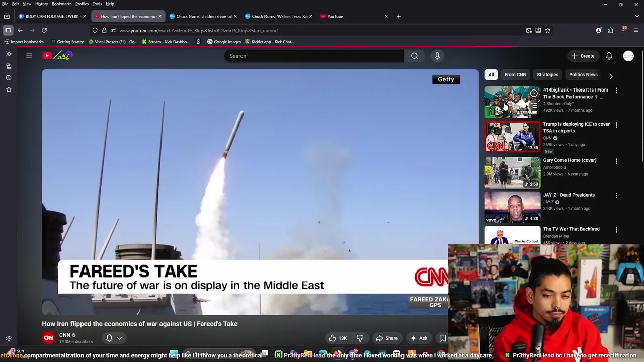Close the How Iran flipped the economics tab
The width and height of the screenshot is (644, 362).
pos(160,16)
